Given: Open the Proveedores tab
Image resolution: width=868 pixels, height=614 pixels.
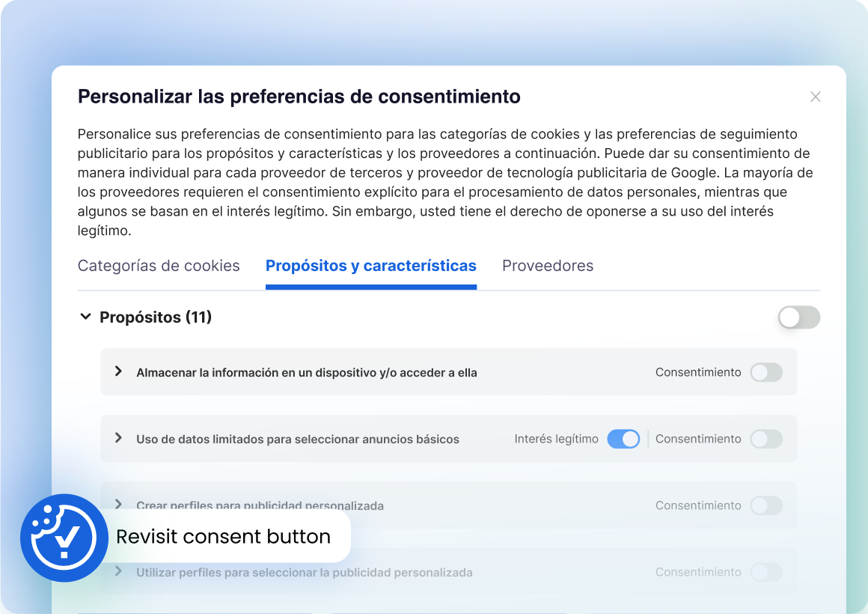Looking at the screenshot, I should pyautogui.click(x=548, y=266).
